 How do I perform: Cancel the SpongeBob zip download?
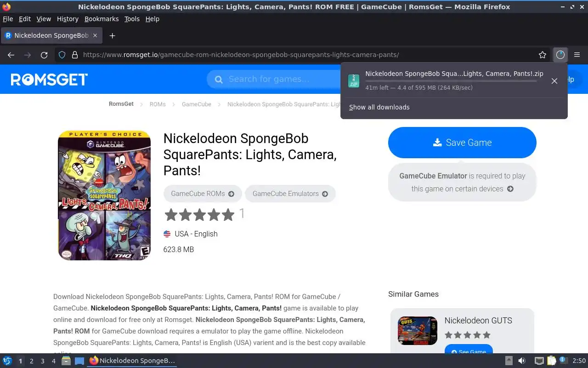554,81
